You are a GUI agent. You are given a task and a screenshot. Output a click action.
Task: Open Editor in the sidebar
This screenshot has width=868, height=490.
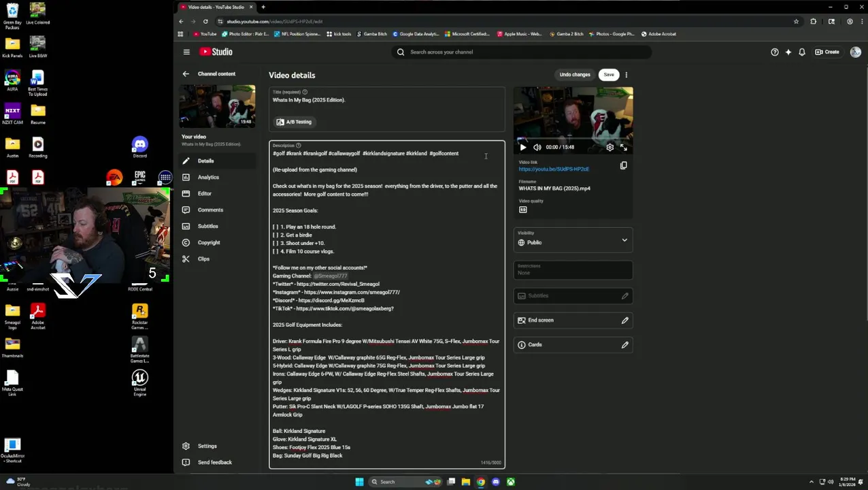pyautogui.click(x=218, y=193)
